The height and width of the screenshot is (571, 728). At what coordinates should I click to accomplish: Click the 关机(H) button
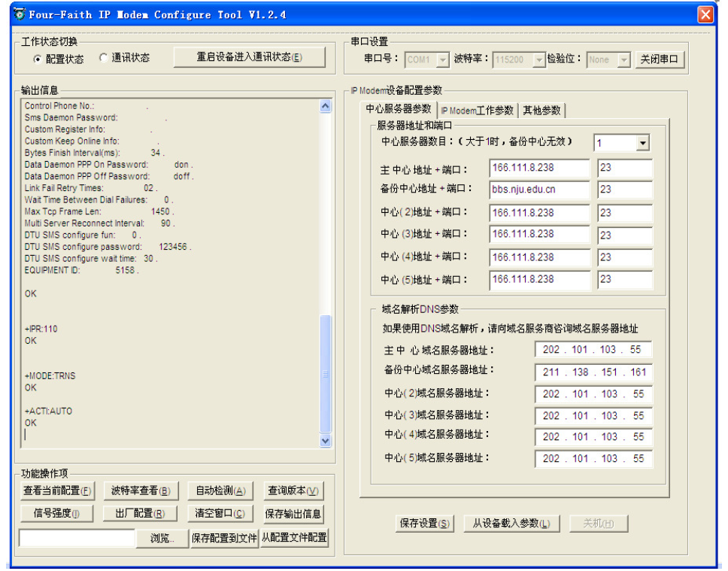[x=599, y=524]
